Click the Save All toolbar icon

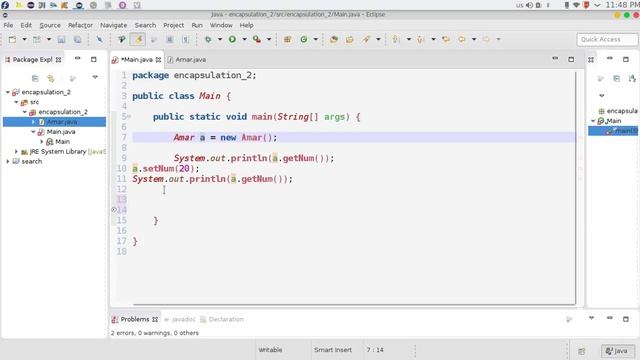pyautogui.click(x=77, y=40)
